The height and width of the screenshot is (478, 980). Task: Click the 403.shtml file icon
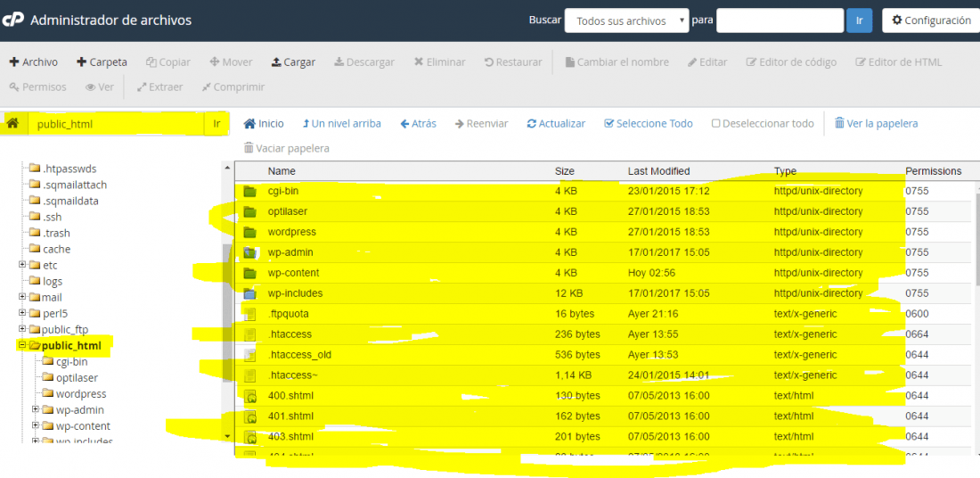(x=250, y=437)
